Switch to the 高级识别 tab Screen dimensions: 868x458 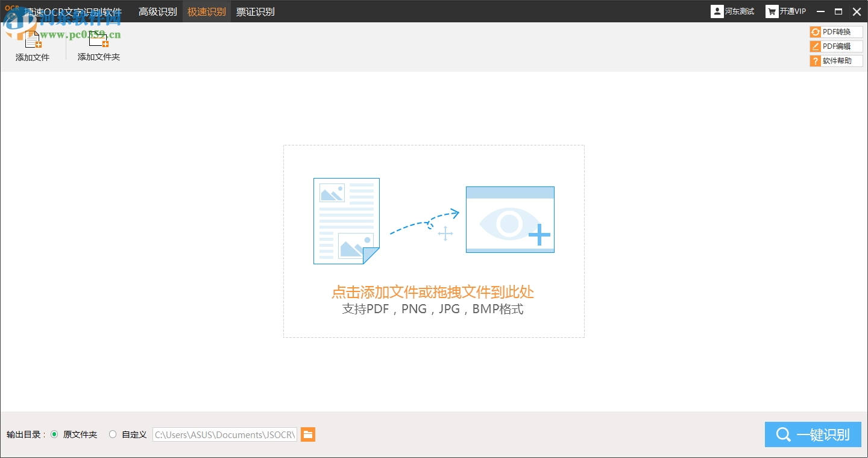coord(157,11)
